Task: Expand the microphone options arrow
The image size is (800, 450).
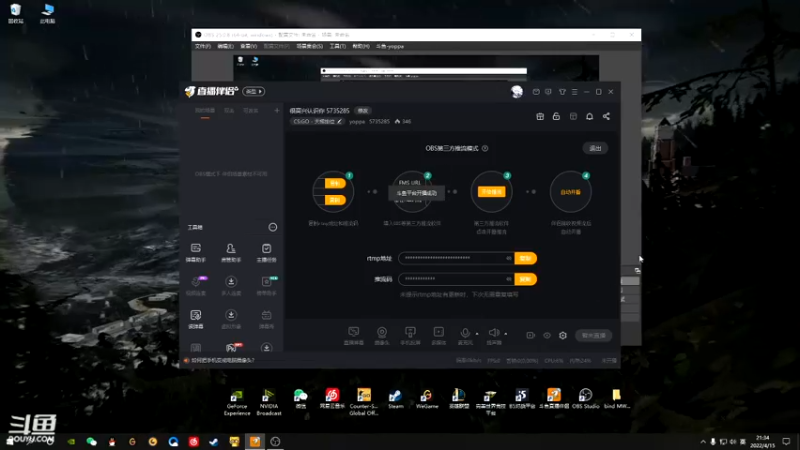Action: click(x=477, y=334)
